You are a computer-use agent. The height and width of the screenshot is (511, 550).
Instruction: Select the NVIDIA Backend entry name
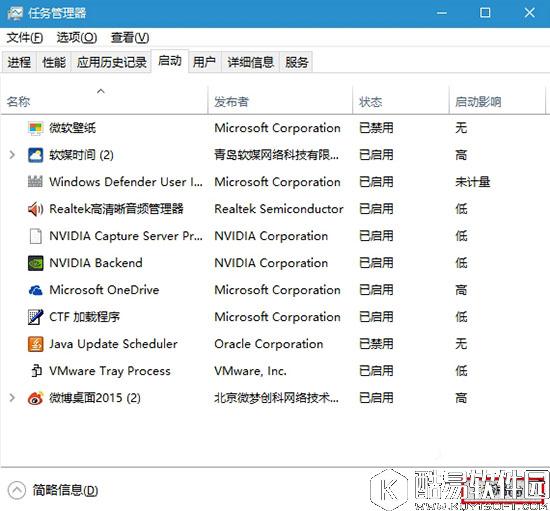(x=96, y=263)
